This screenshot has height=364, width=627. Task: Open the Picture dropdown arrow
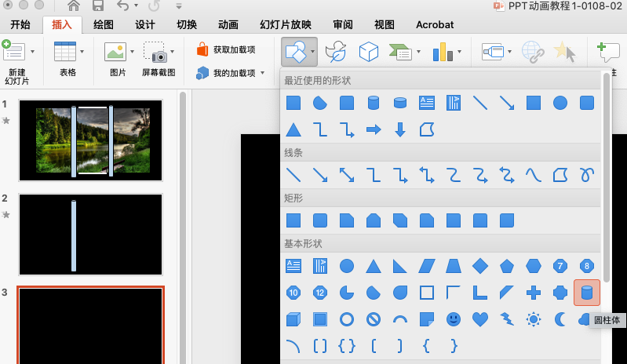coord(132,52)
